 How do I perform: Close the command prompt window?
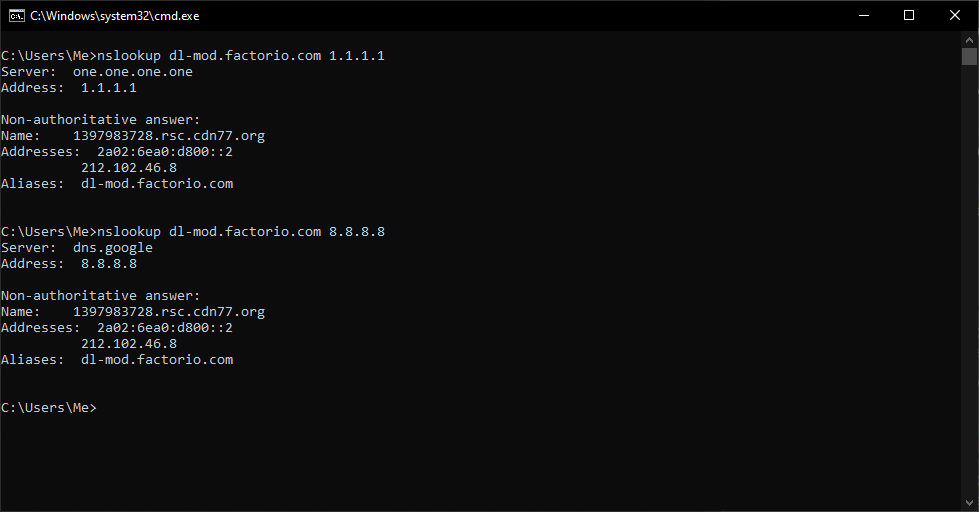[x=955, y=16]
